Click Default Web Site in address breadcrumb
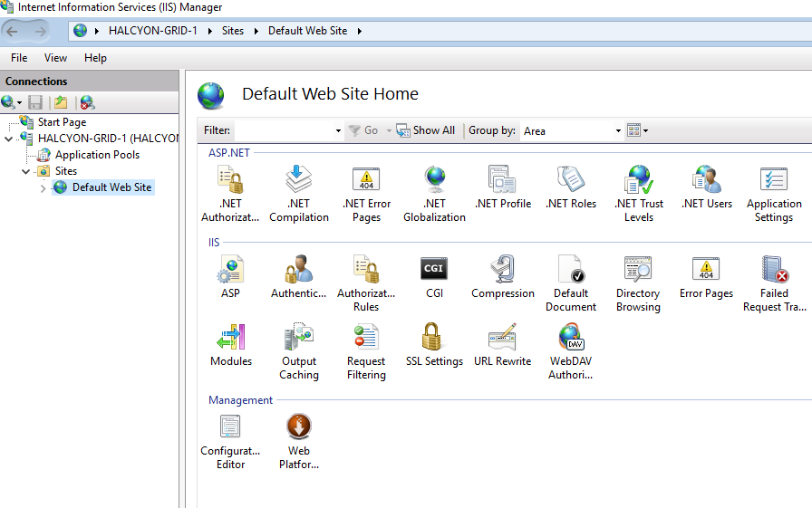This screenshot has height=508, width=812. (307, 31)
